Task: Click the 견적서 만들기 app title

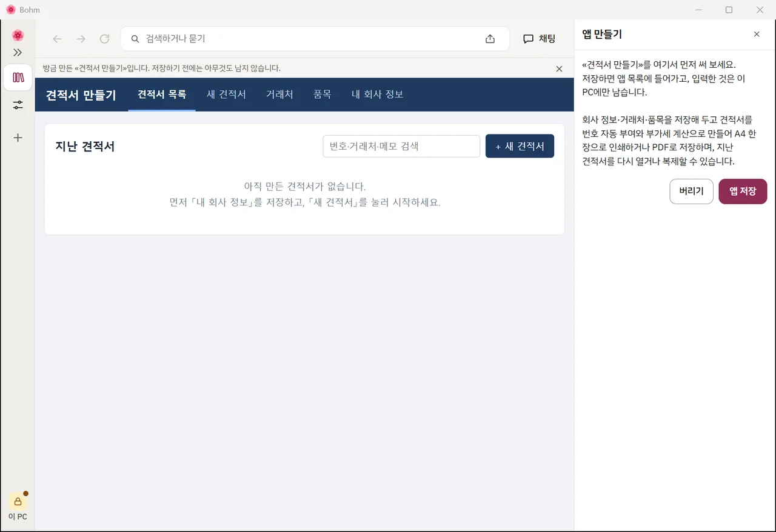Action: (x=81, y=95)
